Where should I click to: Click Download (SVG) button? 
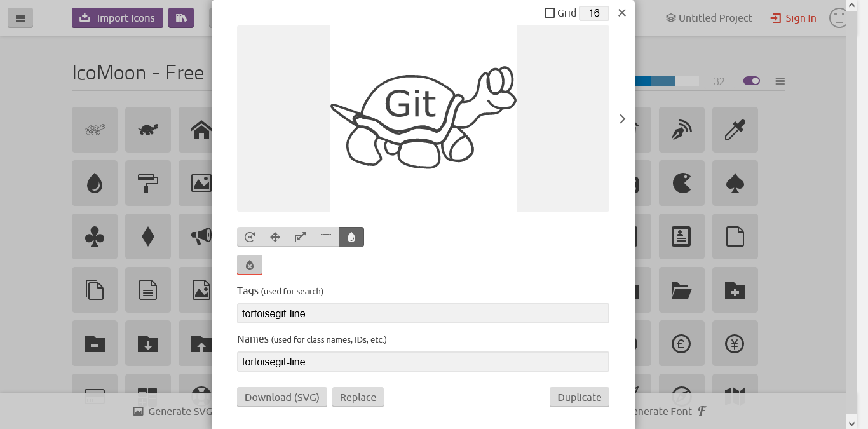click(x=282, y=397)
